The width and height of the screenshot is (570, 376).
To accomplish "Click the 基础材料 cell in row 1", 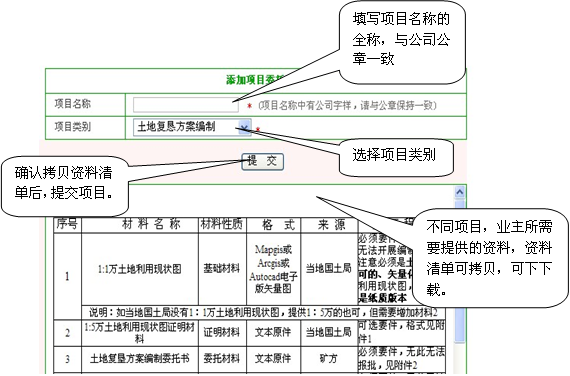I will (x=222, y=269).
